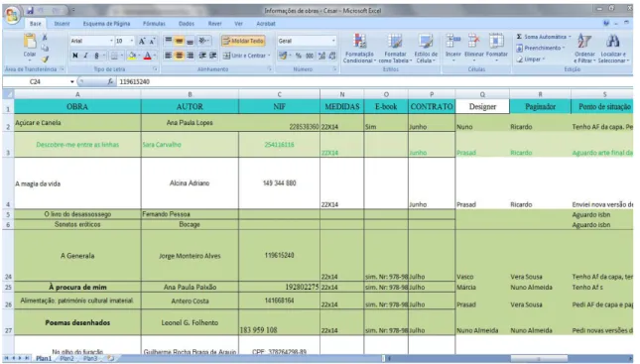640x364 pixels.
Task: Switch to Esquema de Página tab
Action: (106, 24)
